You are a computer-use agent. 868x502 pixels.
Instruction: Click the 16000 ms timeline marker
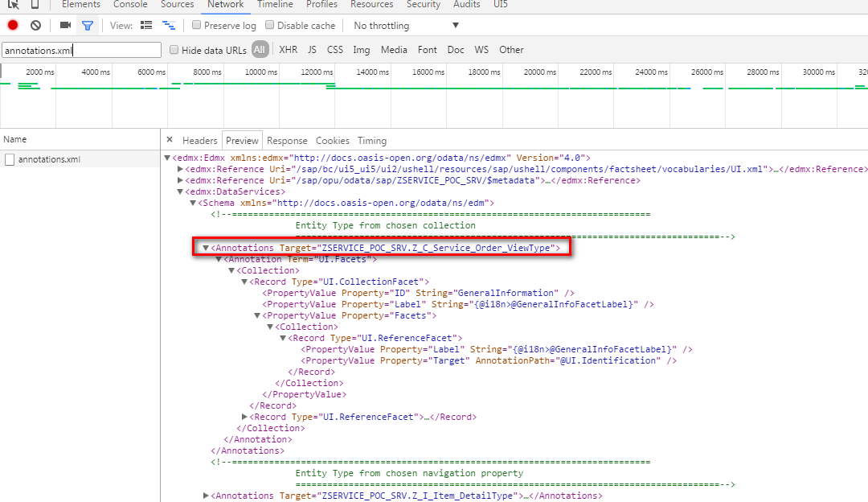point(428,72)
